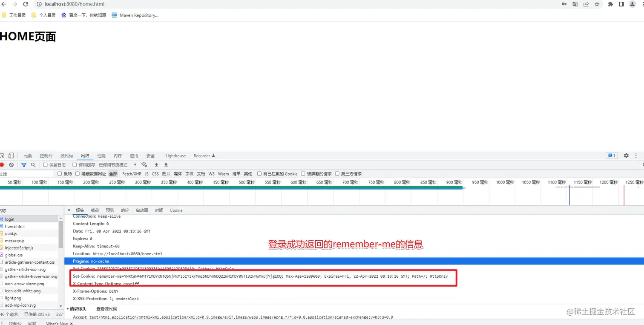Screen dimensions: 644x325
Task: Filter requests by CSS type
Action: coord(155,174)
